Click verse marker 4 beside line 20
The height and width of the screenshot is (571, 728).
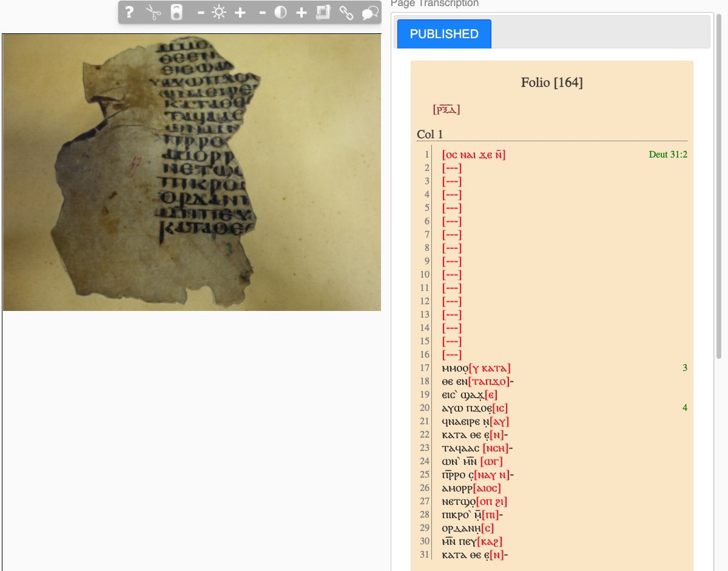684,408
